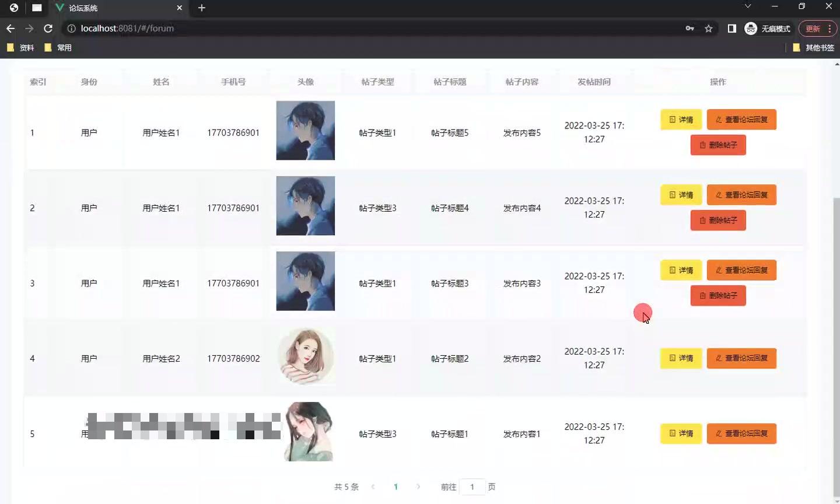Image resolution: width=840 pixels, height=504 pixels.
Task: Open the incognito 无痕模式 profile icon
Action: 768,29
